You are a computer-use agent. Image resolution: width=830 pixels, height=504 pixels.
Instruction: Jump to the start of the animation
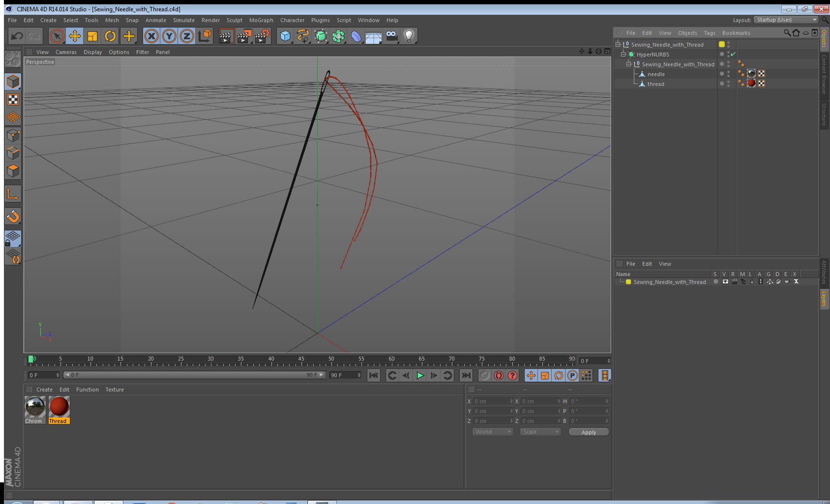(x=374, y=375)
